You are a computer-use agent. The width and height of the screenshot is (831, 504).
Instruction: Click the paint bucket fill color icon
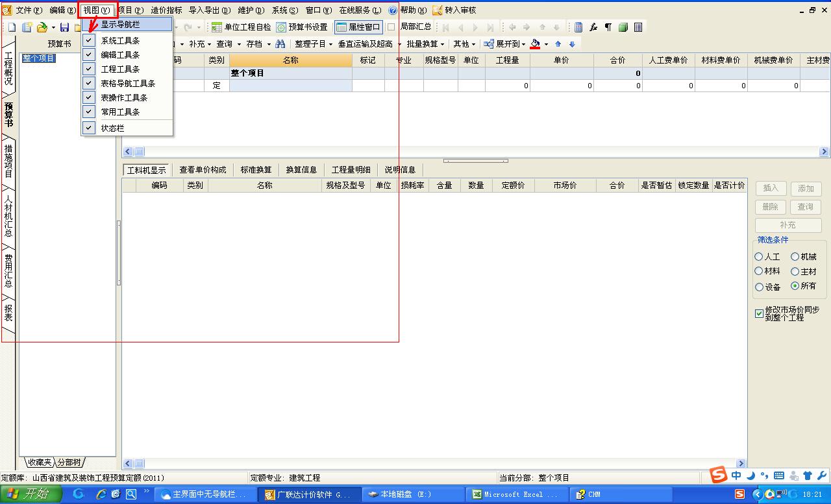click(x=535, y=44)
